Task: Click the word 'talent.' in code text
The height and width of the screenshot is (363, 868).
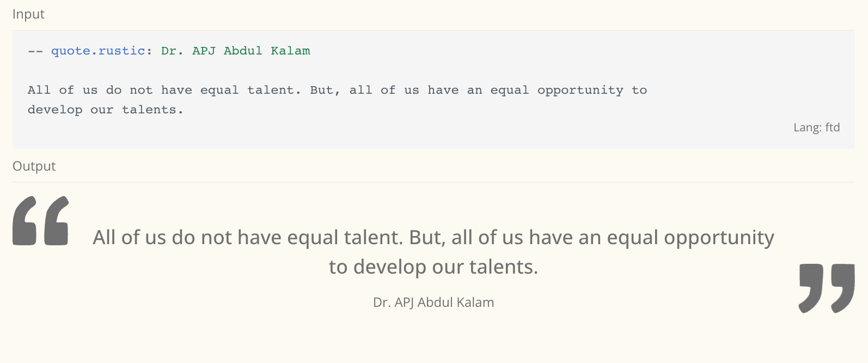Action: pyautogui.click(x=274, y=90)
